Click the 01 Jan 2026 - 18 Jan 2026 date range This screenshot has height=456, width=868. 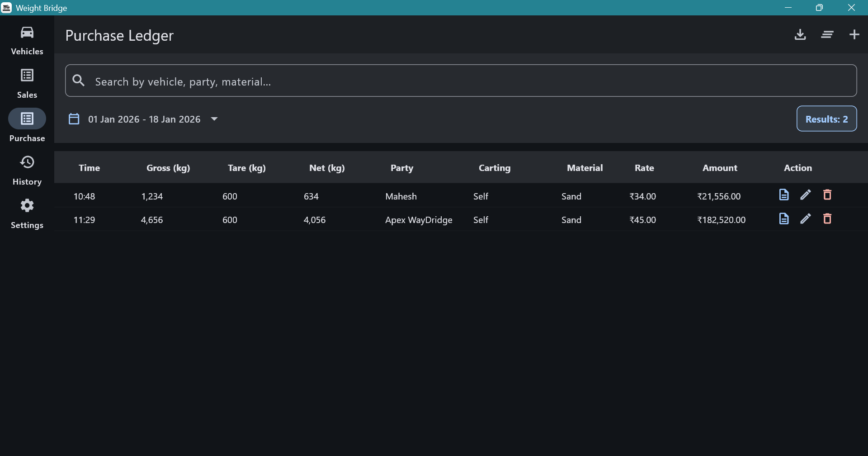[144, 119]
